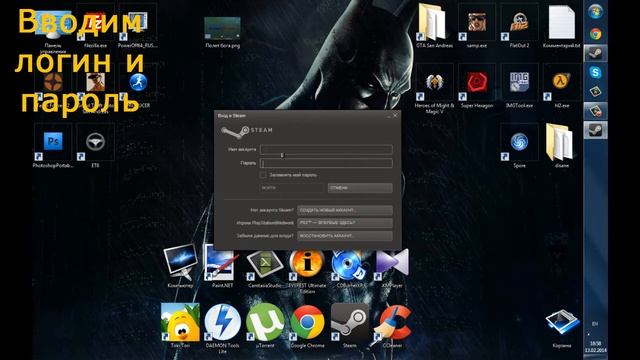Select the Корзина recycle bin icon
Image resolution: width=640 pixels, height=360 pixels.
(x=562, y=329)
